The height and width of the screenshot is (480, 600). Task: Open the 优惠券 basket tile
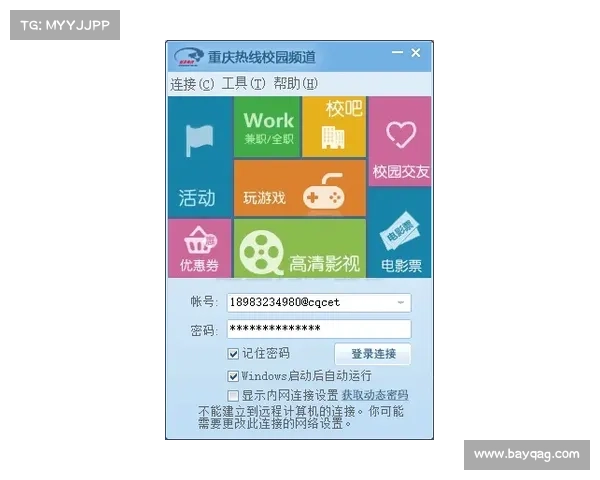click(x=200, y=248)
